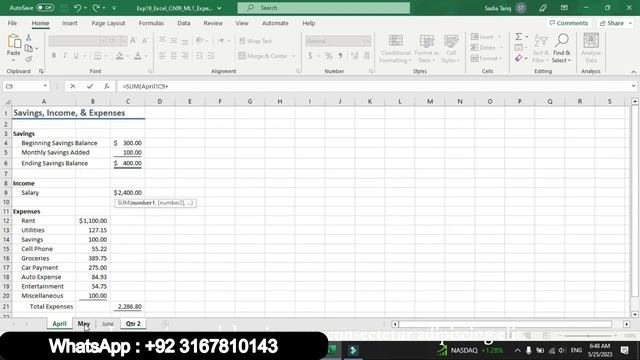Open Insert Function via the fx icon
This screenshot has width=640, height=360.
coord(107,86)
